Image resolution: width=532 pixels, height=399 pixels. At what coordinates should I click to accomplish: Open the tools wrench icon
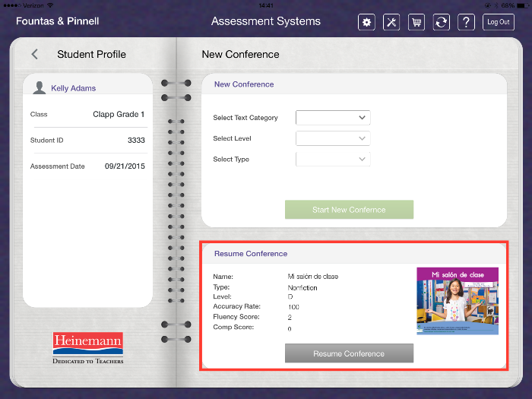pos(391,22)
